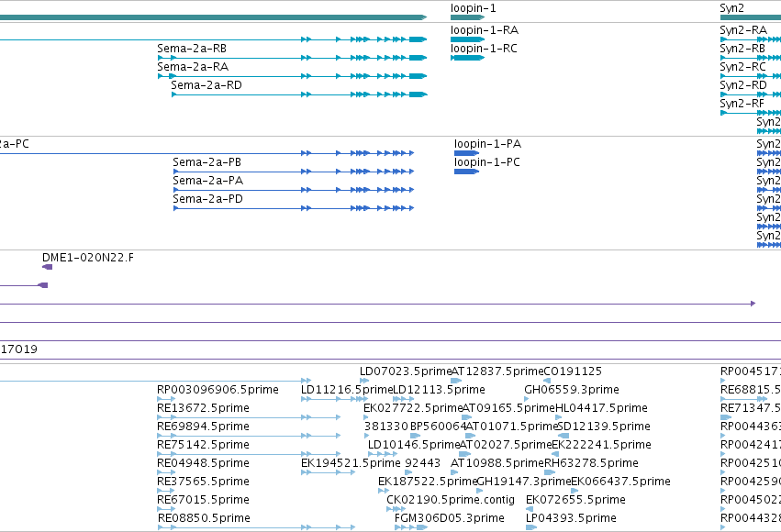
Task: Click the Sema-2a-RB transcript label
Action: coord(192,49)
